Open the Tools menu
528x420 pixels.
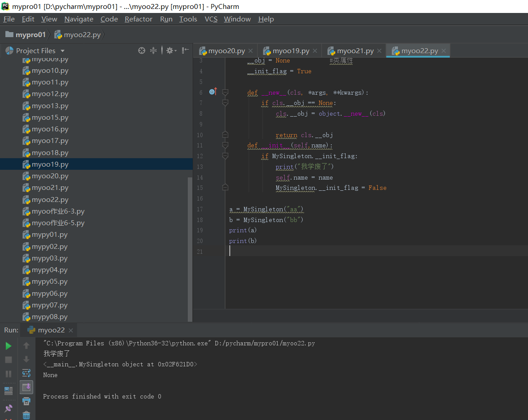(x=188, y=19)
